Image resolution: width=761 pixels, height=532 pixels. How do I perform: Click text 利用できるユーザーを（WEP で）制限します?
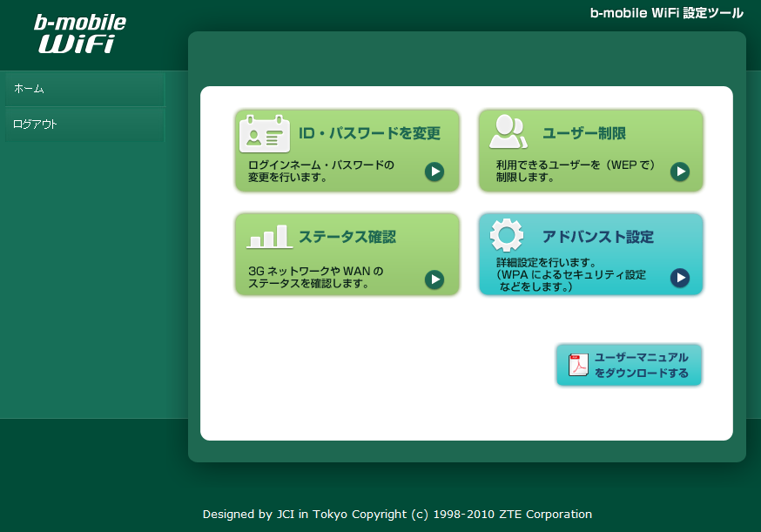pyautogui.click(x=576, y=171)
